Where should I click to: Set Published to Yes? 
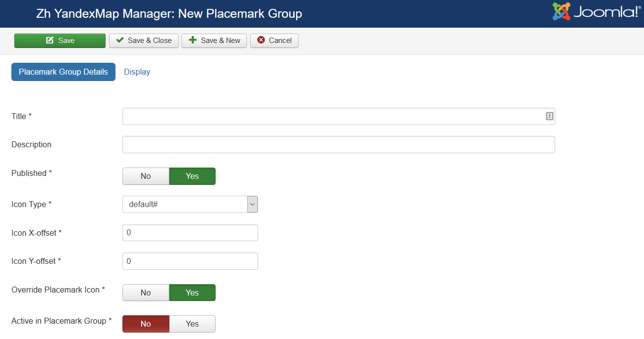pos(192,176)
